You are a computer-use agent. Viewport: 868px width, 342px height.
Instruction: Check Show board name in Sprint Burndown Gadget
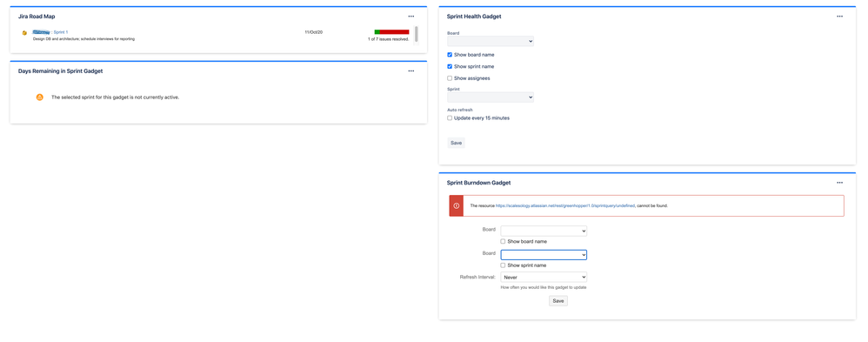[x=503, y=242]
